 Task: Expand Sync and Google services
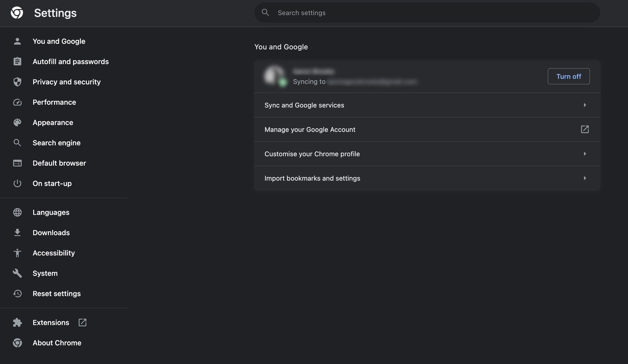(x=427, y=105)
